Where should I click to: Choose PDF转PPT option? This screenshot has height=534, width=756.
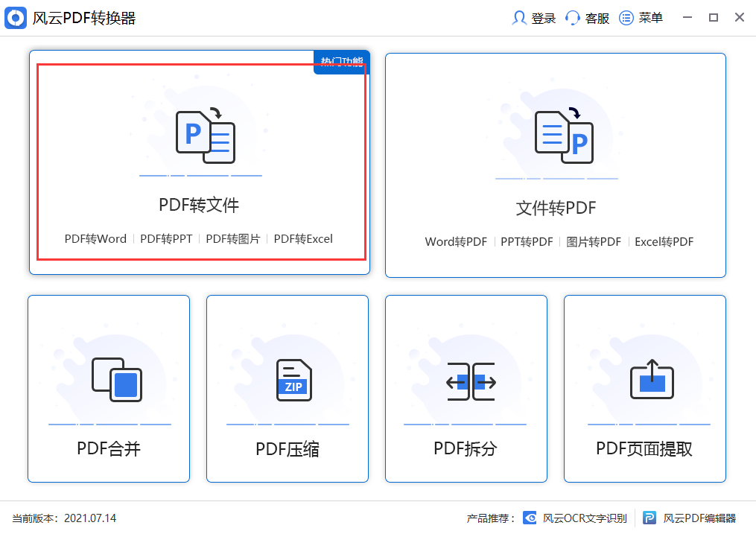(x=166, y=238)
